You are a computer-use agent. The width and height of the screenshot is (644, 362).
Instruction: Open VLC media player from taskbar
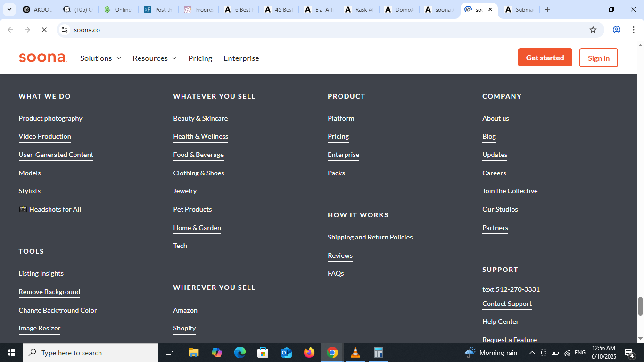pyautogui.click(x=355, y=353)
